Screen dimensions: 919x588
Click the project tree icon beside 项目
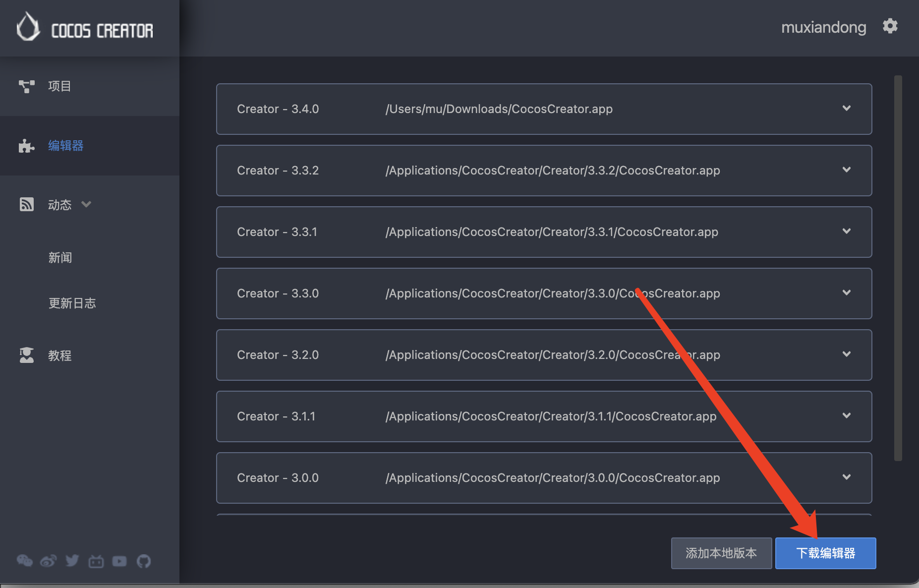click(x=27, y=86)
